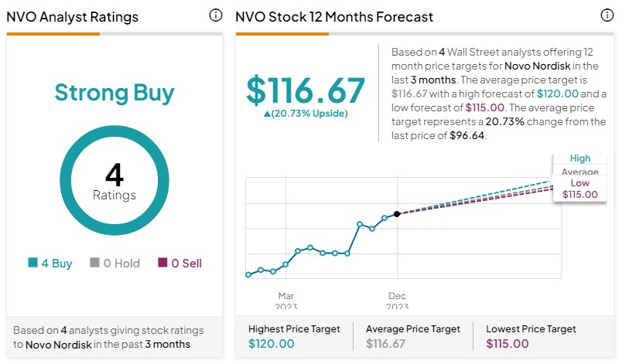Image resolution: width=622 pixels, height=364 pixels.
Task: Click the NVO Analyst Ratings heading
Action: pos(73,16)
